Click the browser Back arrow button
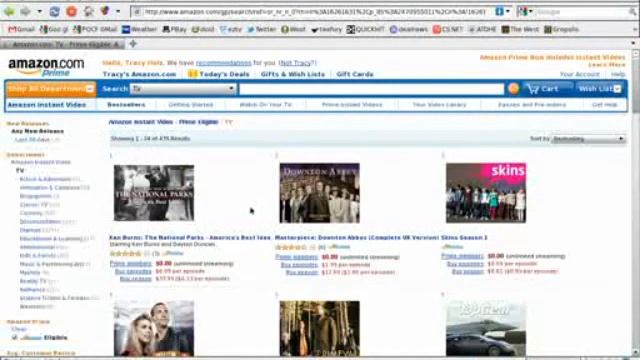 point(9,11)
